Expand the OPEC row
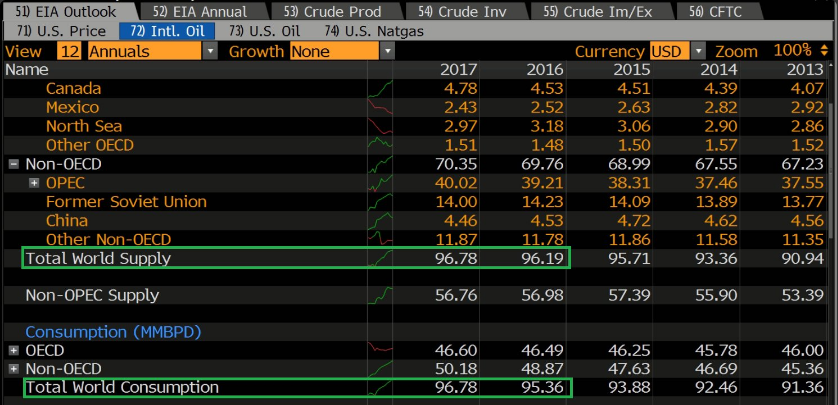 click(34, 183)
